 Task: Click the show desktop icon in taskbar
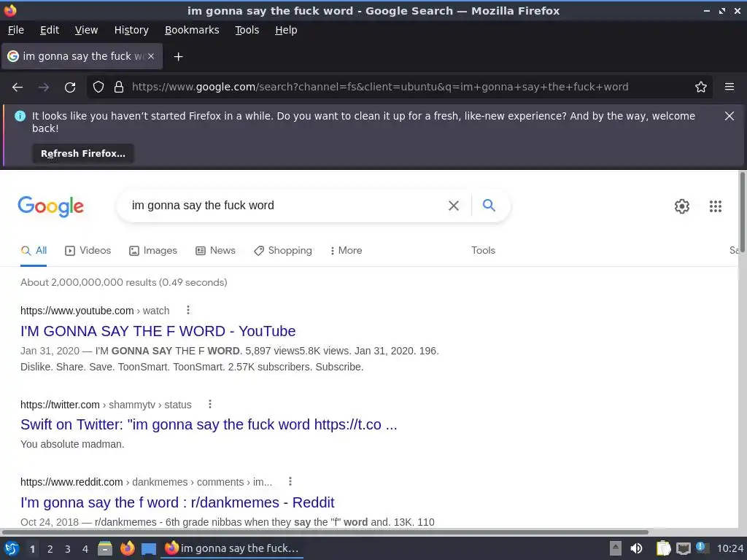149,549
